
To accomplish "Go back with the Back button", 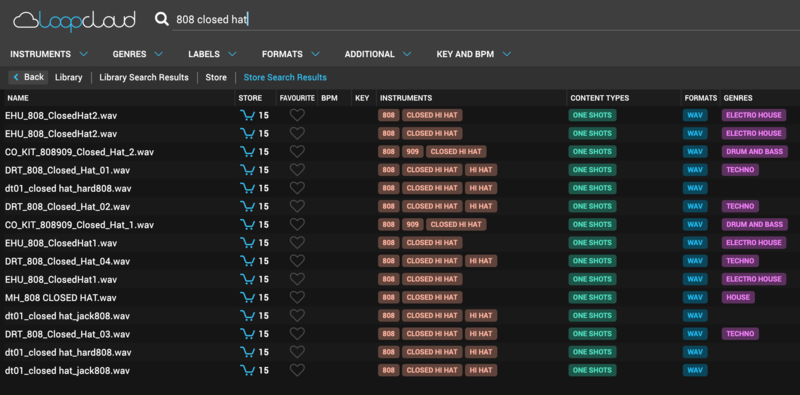I will [28, 77].
